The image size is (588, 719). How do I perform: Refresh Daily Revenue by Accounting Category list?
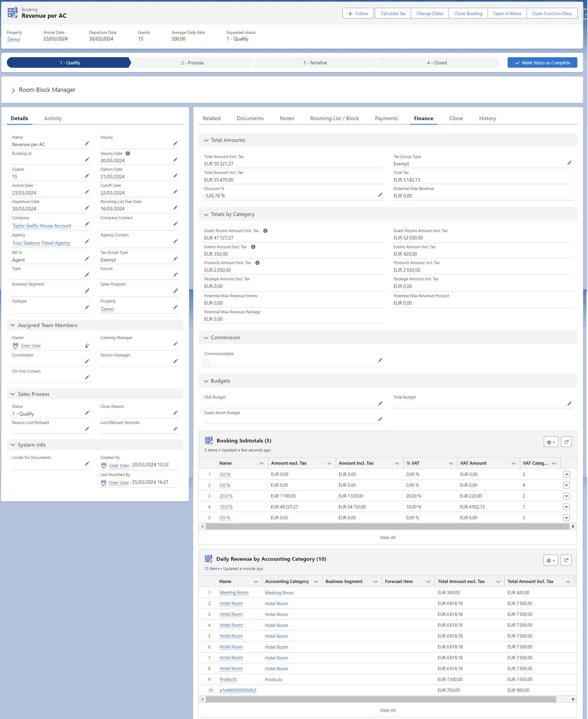(566, 560)
